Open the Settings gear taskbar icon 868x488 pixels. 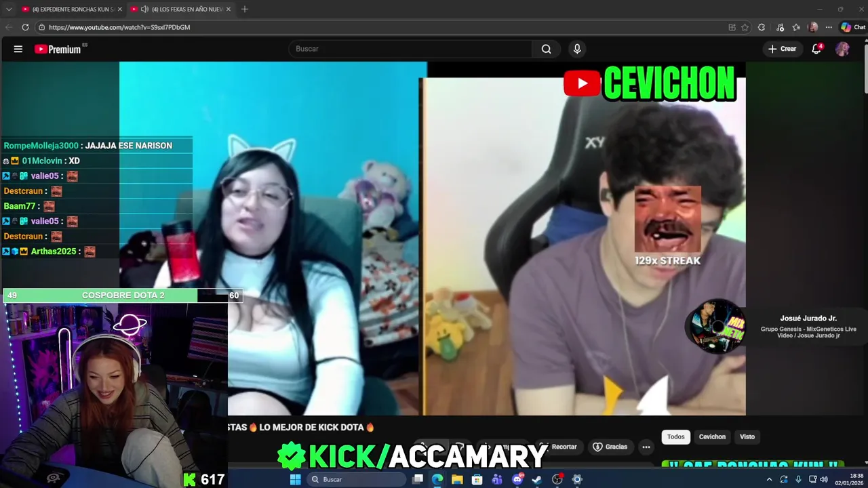coord(577,479)
